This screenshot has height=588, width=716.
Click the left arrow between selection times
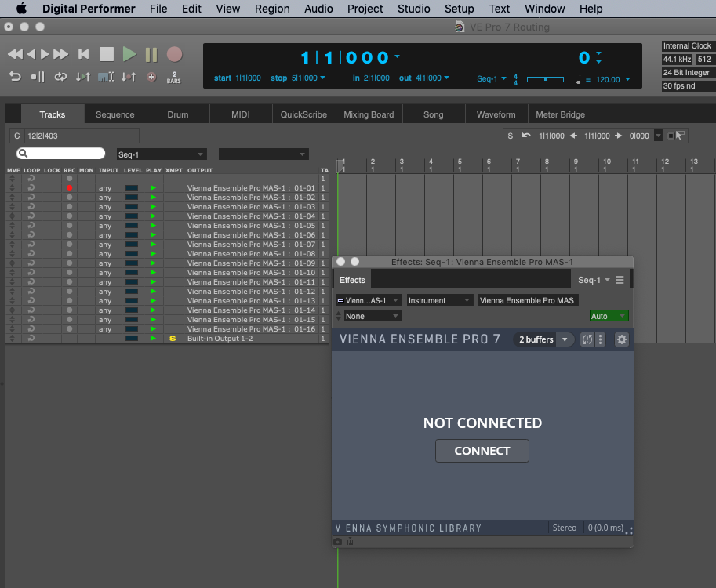pyautogui.click(x=573, y=136)
